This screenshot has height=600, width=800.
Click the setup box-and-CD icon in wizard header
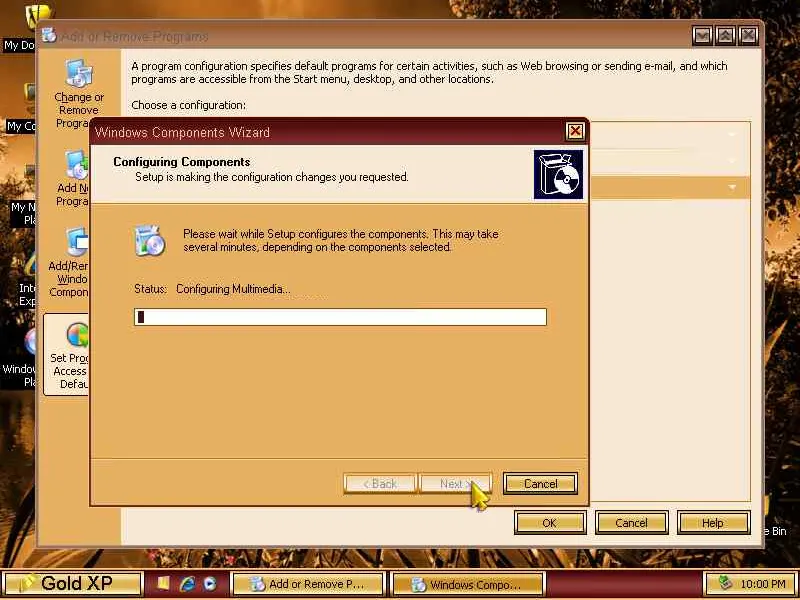click(x=558, y=174)
